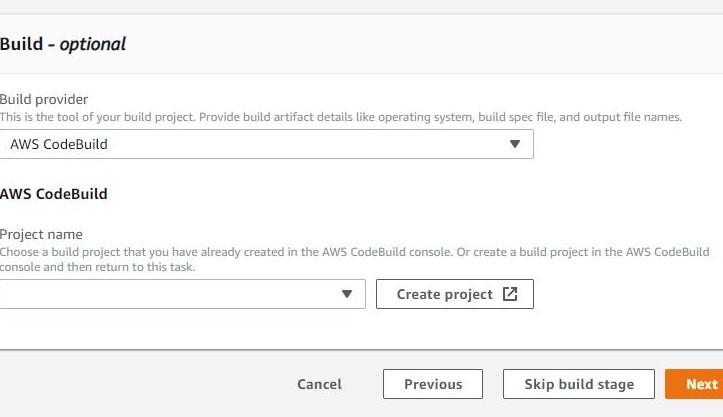The width and height of the screenshot is (723, 417).
Task: Click the empty Project name selection field
Action: click(183, 294)
